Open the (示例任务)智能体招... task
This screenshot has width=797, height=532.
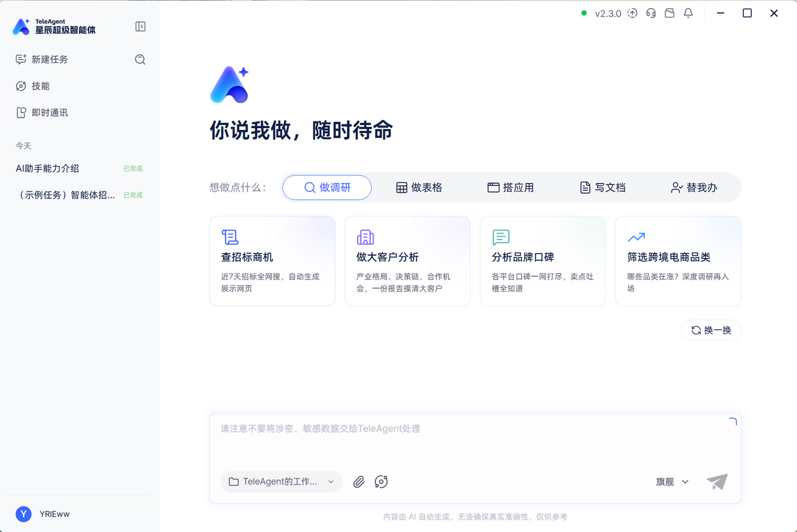point(79,195)
